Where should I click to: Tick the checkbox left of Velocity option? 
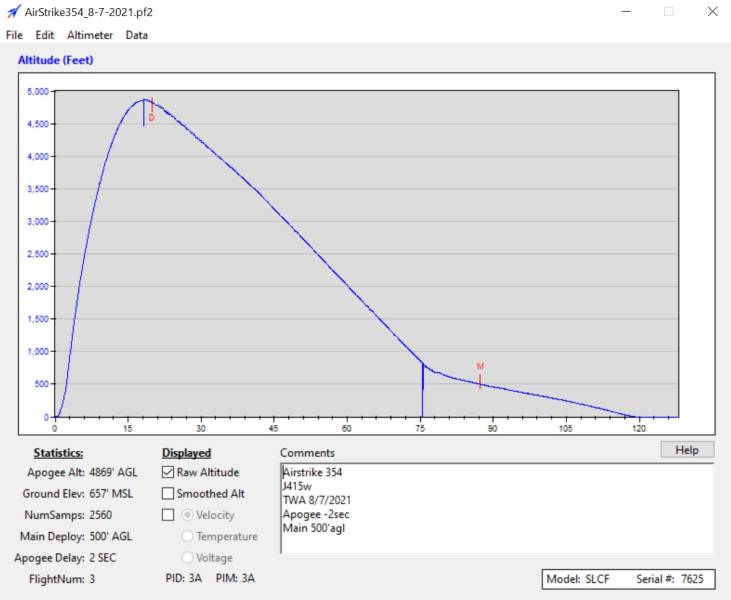168,515
